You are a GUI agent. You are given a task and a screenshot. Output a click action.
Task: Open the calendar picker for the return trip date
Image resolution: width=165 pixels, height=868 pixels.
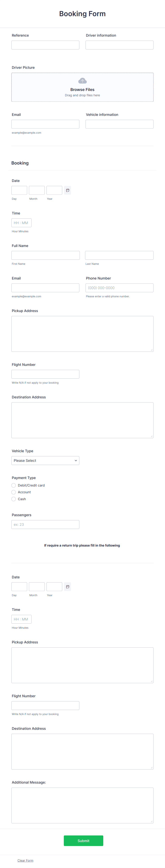tap(68, 587)
